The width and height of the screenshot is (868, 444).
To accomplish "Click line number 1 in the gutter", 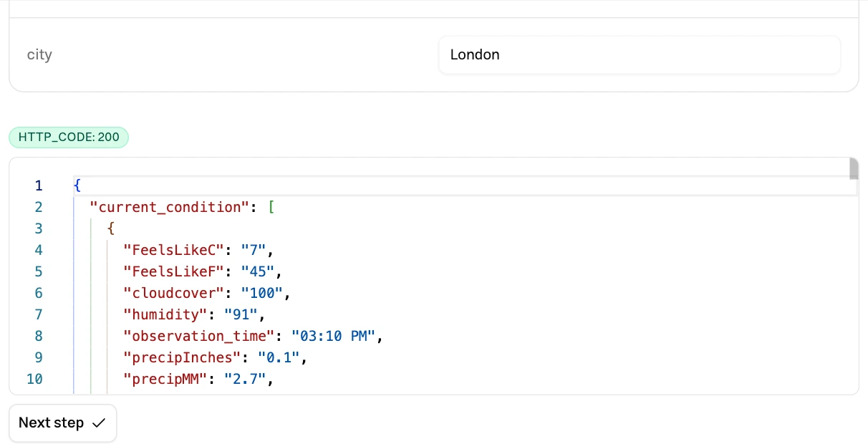I will click(x=39, y=186).
